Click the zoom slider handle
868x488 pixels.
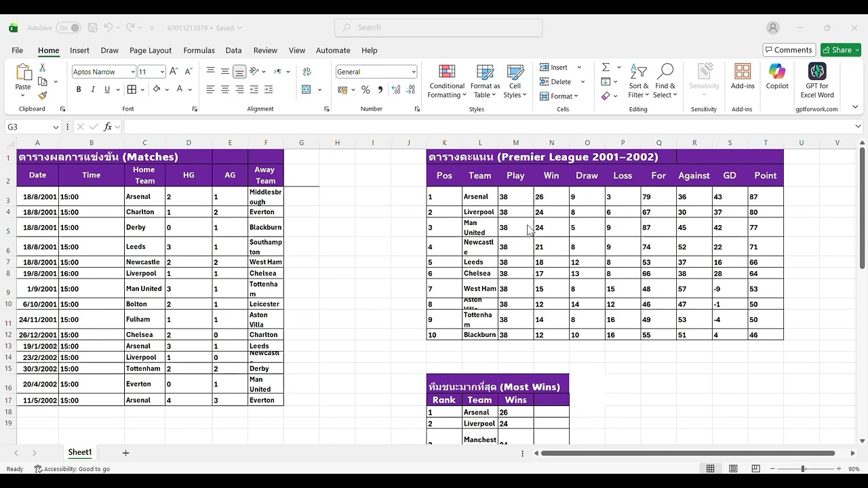coord(803,469)
